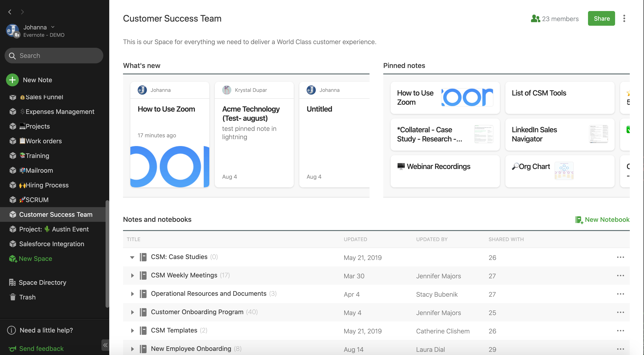Screen dimensions: 644x355
Task: Open the Org Chart pinned note thumbnail
Action: 564,171
